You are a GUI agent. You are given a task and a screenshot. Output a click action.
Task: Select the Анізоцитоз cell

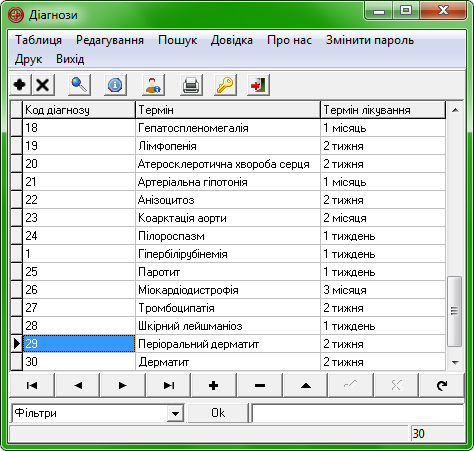pyautogui.click(x=228, y=200)
